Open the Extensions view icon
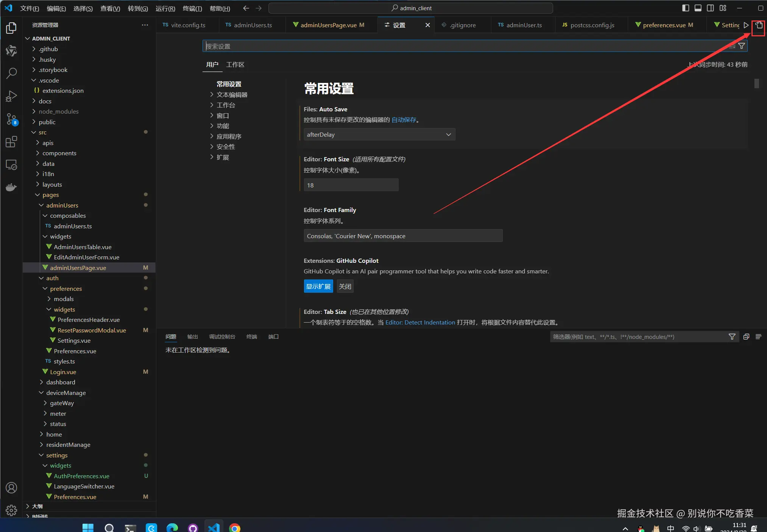 click(x=11, y=142)
